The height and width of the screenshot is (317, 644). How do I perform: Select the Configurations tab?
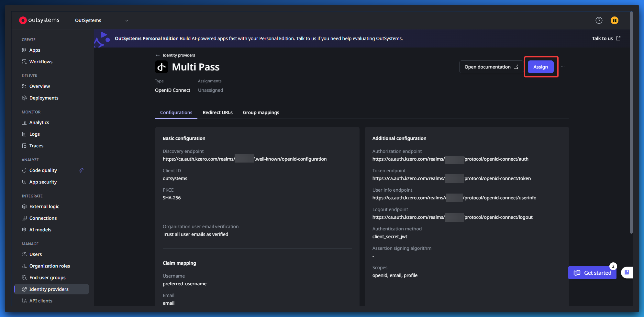pos(176,112)
